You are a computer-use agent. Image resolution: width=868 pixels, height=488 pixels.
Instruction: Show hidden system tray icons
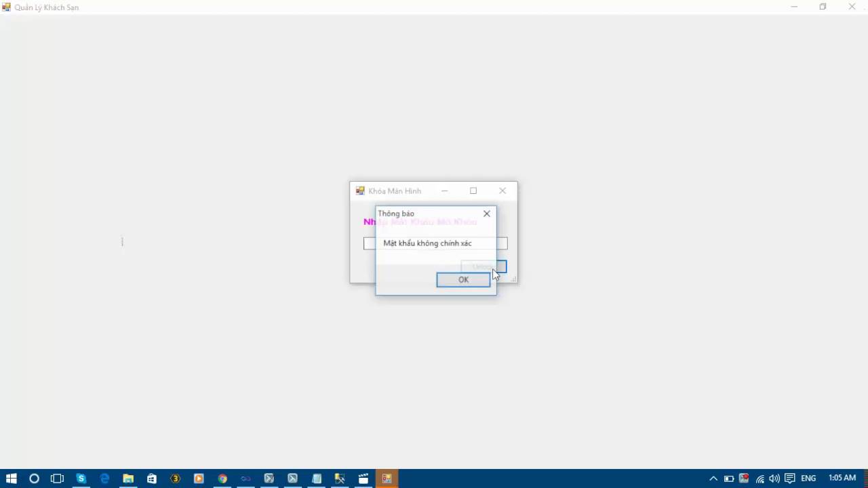[x=713, y=479]
